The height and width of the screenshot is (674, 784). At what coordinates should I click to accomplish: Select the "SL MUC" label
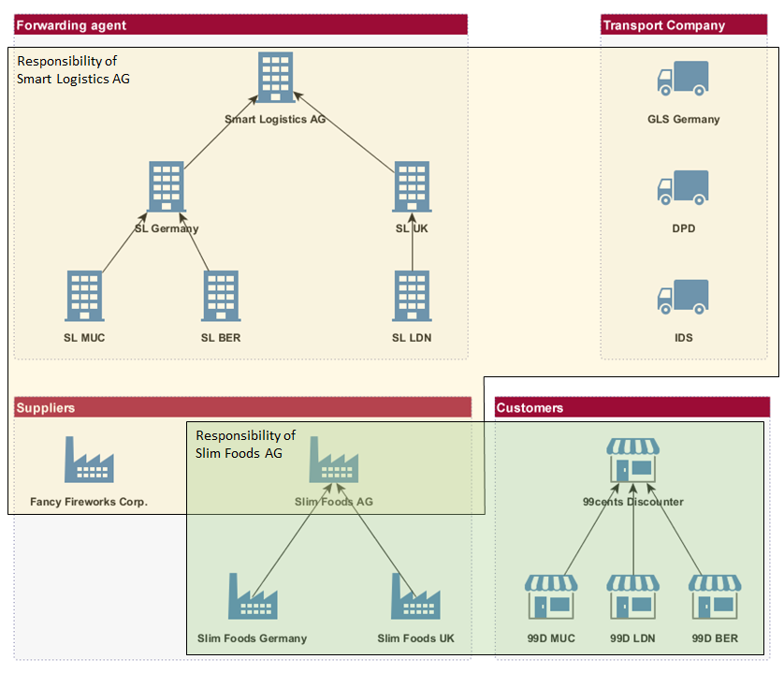(x=84, y=338)
